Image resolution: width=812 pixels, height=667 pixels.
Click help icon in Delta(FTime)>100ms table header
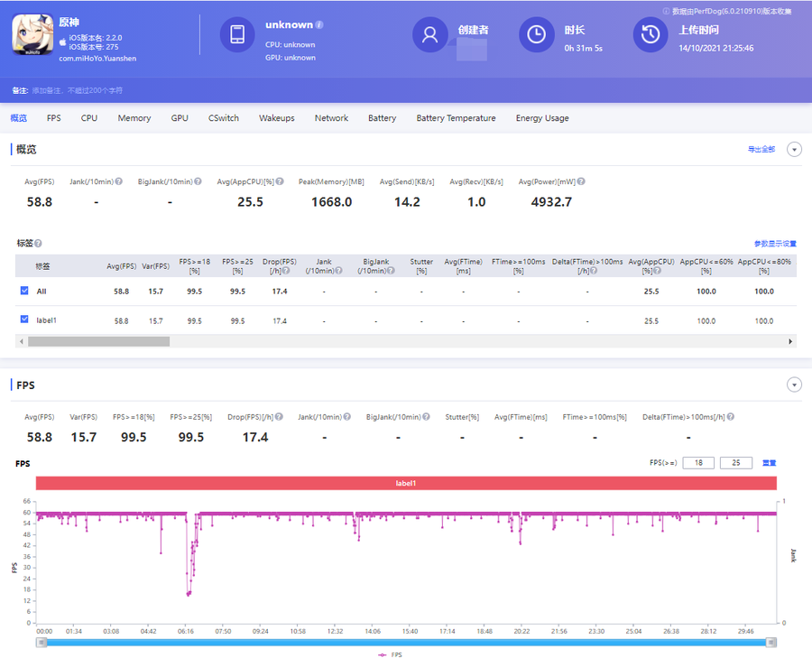[x=594, y=271]
